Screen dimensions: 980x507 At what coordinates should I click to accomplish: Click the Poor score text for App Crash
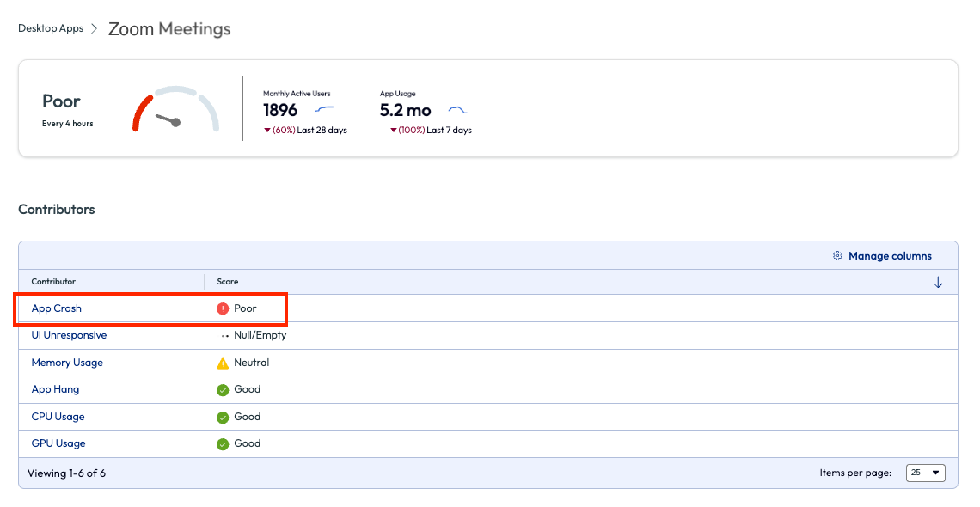click(245, 308)
